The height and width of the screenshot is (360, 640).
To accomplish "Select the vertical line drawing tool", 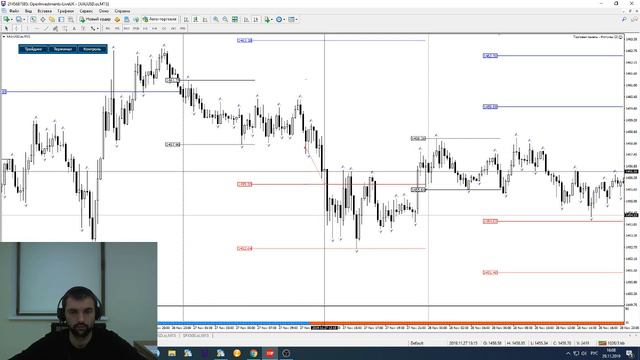I will 27,29.
